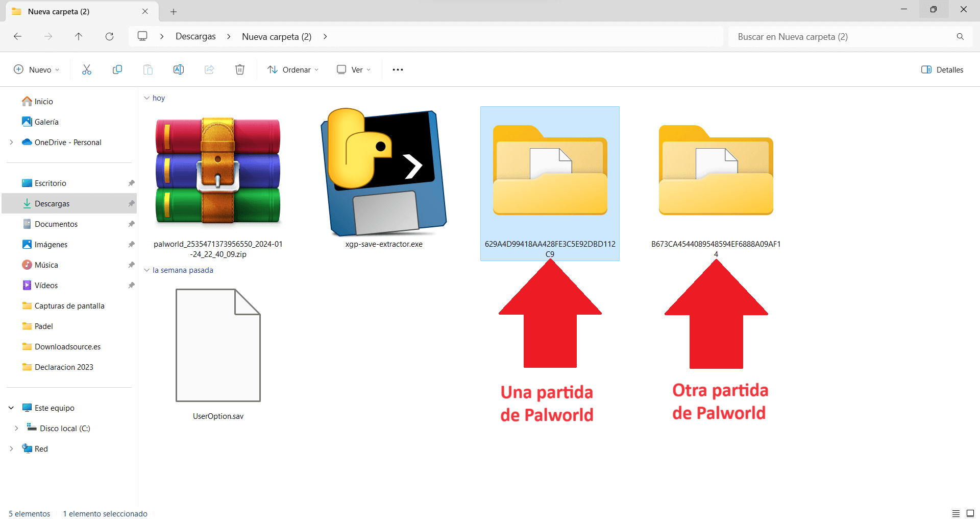980x519 pixels.
Task: Click the Paste clipboard icon
Action: pyautogui.click(x=148, y=69)
